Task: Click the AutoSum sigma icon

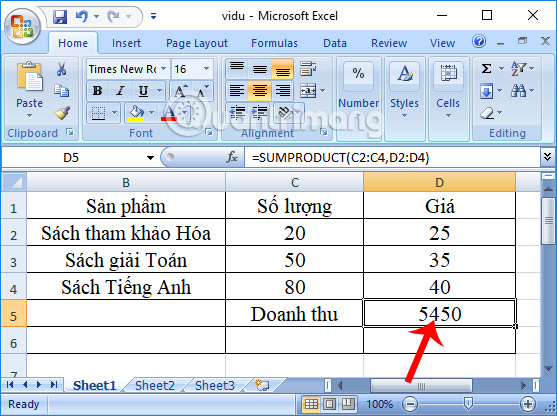Action: point(486,68)
